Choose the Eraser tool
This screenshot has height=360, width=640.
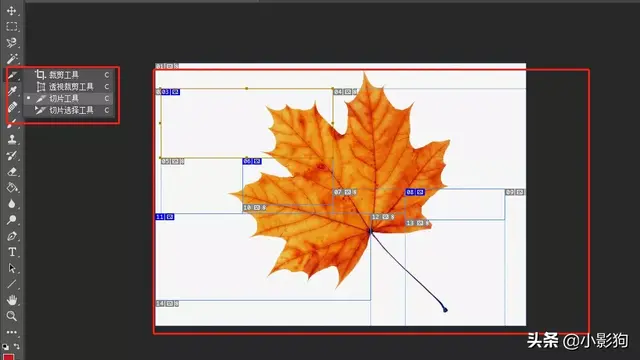coord(12,171)
